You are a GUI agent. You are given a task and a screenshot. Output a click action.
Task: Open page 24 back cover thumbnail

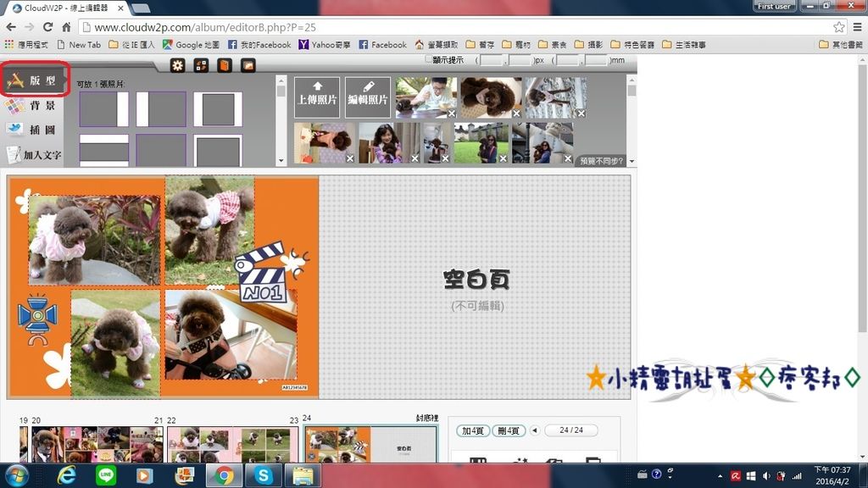click(x=371, y=444)
